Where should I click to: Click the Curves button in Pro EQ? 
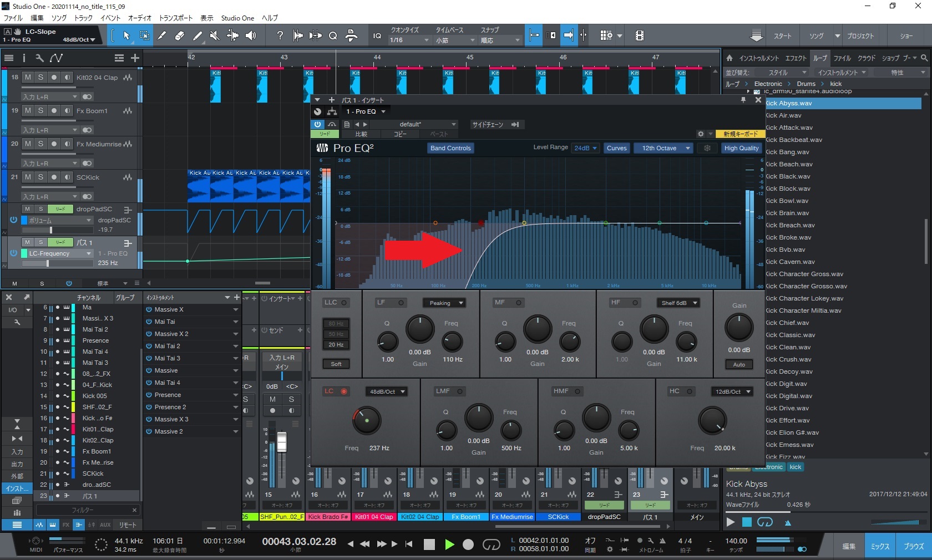(x=616, y=148)
